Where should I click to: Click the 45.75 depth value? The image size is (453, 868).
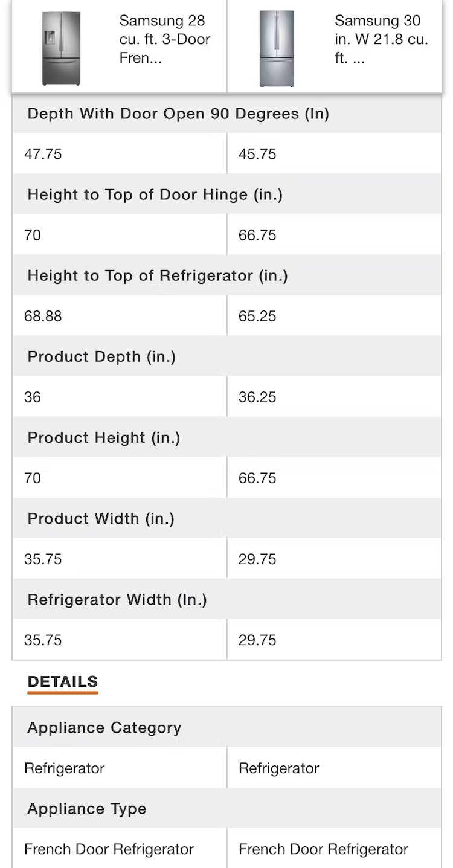click(x=257, y=154)
